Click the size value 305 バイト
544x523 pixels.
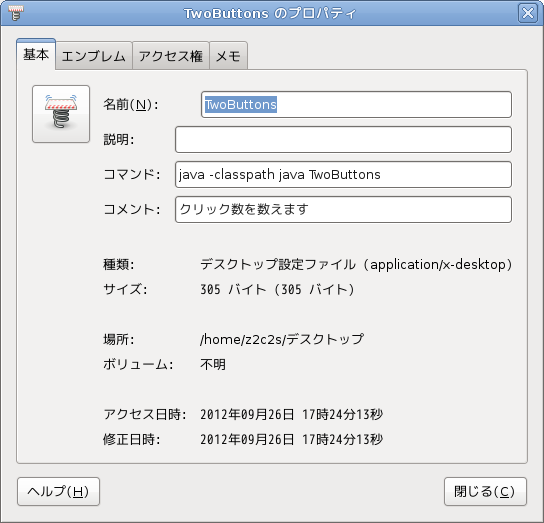point(277,289)
